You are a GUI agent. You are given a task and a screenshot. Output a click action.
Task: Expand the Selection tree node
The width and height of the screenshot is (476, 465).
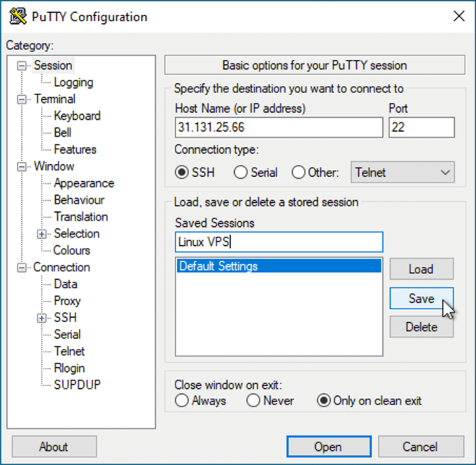pyautogui.click(x=42, y=234)
